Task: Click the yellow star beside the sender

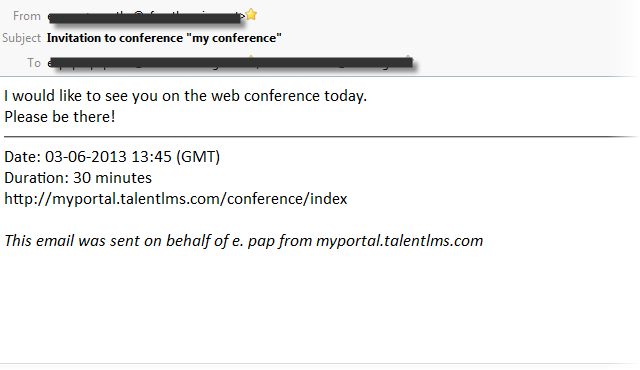Action: [x=251, y=15]
